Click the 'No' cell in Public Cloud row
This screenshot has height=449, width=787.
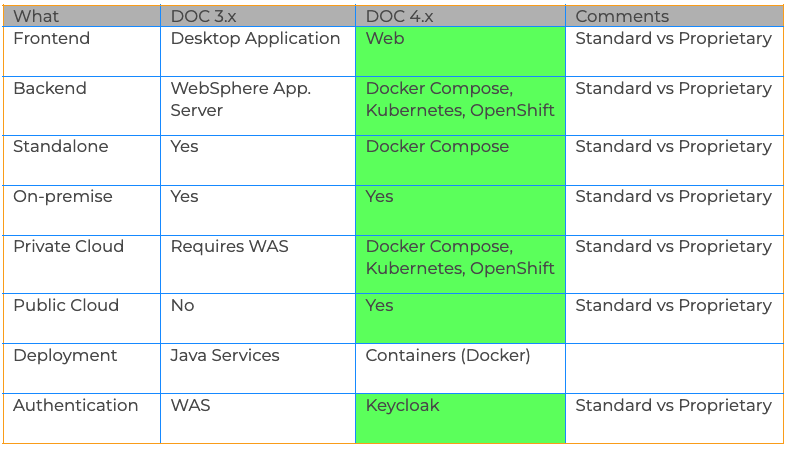coord(258,319)
